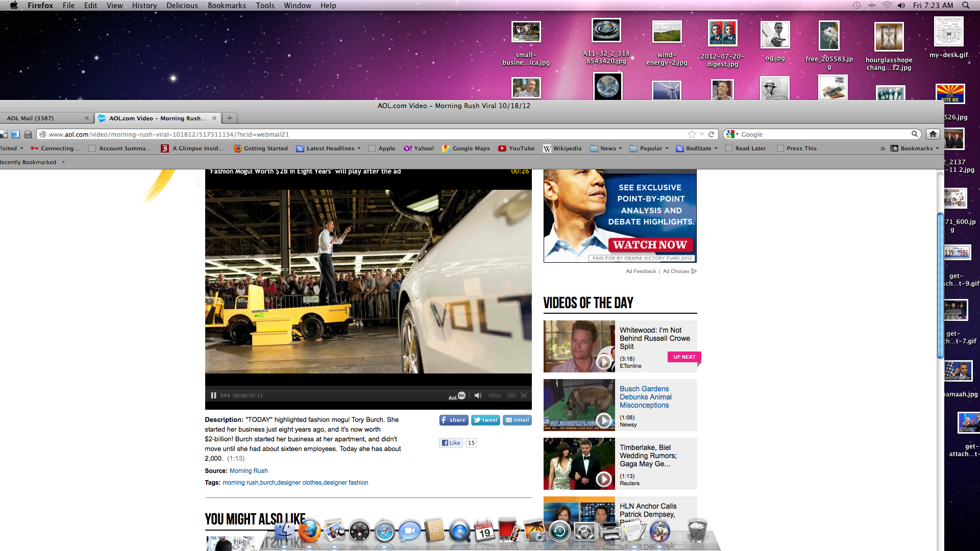
Task: Open Ad Feedback link
Action: coord(641,271)
